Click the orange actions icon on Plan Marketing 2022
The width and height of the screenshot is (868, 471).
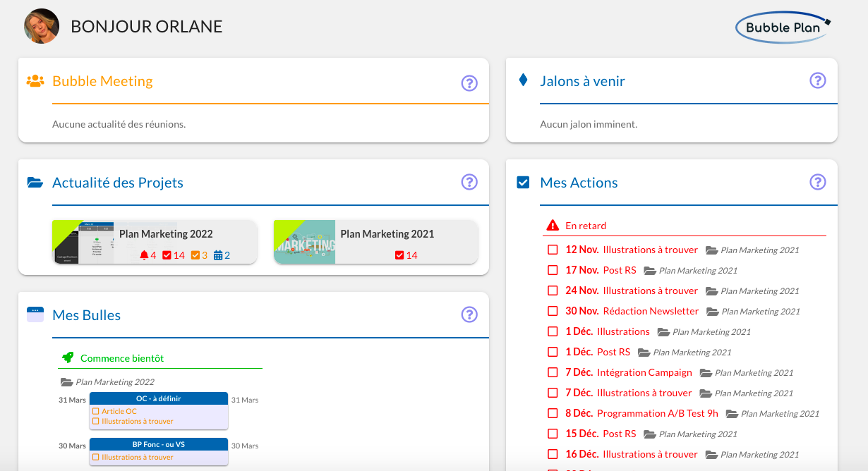pyautogui.click(x=196, y=255)
